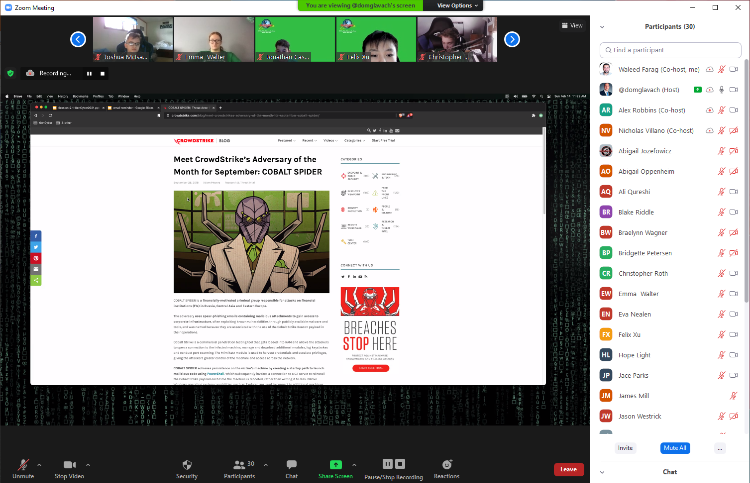This screenshot has width=750, height=483.
Task: Open the View Options dropdown
Action: click(457, 5)
